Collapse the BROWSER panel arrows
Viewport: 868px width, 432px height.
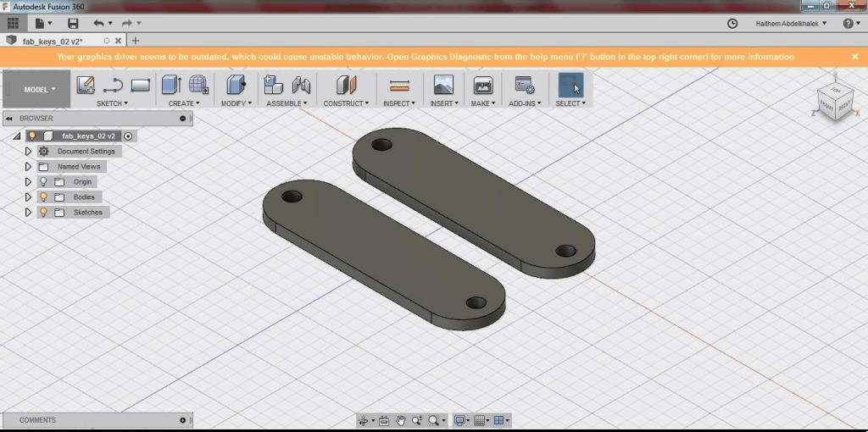pyautogui.click(x=8, y=119)
